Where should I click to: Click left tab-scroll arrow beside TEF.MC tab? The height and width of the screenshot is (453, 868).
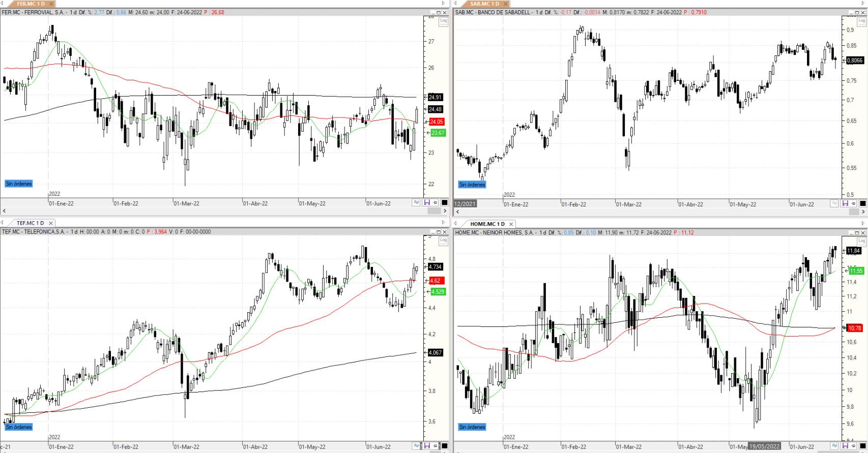(3, 223)
